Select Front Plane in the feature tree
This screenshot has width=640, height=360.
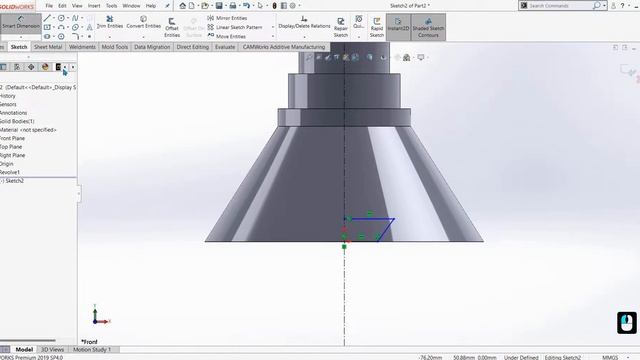click(12, 138)
